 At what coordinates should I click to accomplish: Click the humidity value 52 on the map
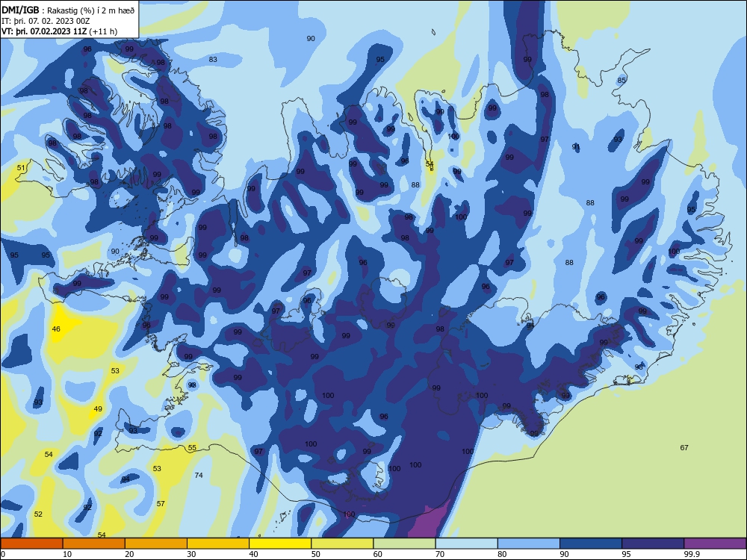point(38,514)
